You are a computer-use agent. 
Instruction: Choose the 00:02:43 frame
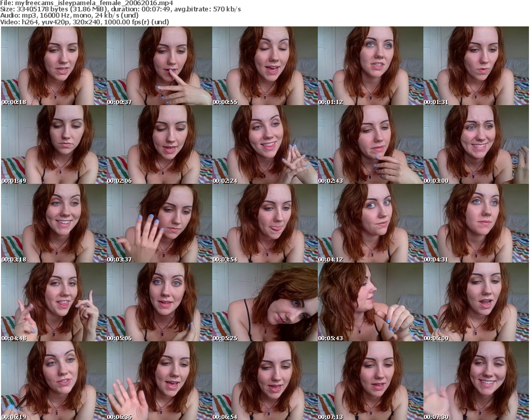[371, 144]
